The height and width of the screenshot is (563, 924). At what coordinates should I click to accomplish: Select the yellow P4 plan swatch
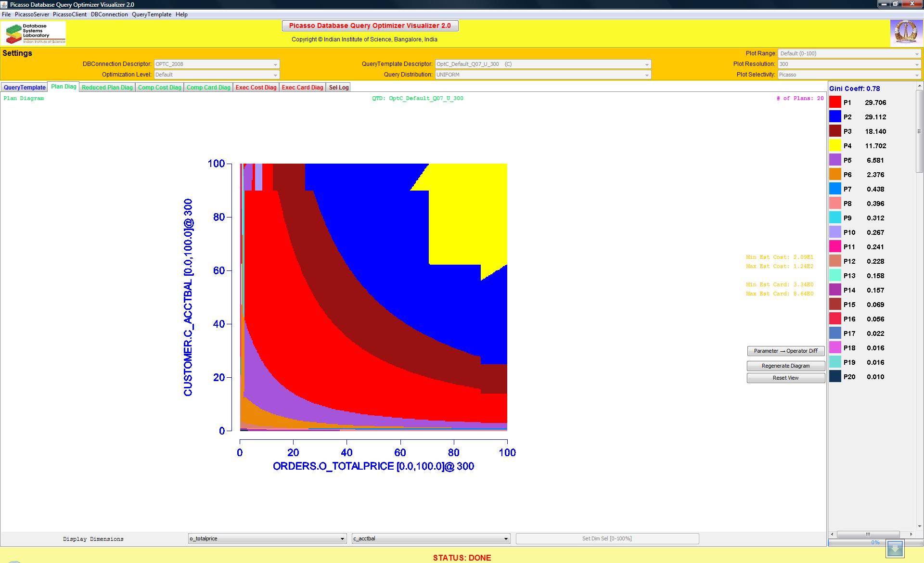[835, 145]
